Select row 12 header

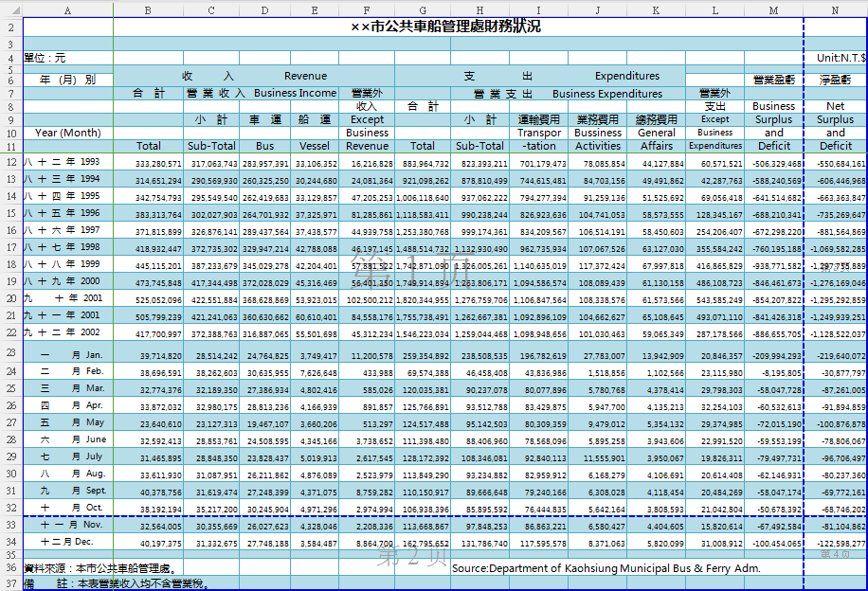(x=10, y=163)
